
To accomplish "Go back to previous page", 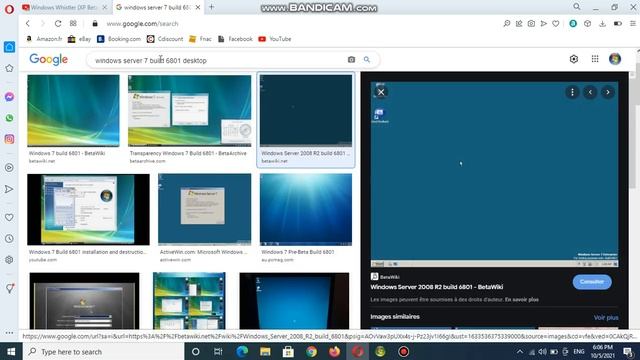I will click(x=28, y=24).
